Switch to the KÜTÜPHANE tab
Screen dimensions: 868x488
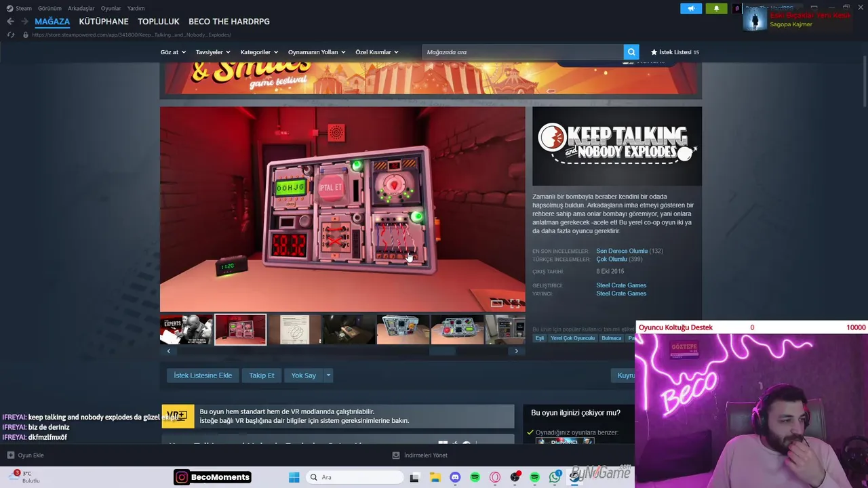tap(104, 22)
